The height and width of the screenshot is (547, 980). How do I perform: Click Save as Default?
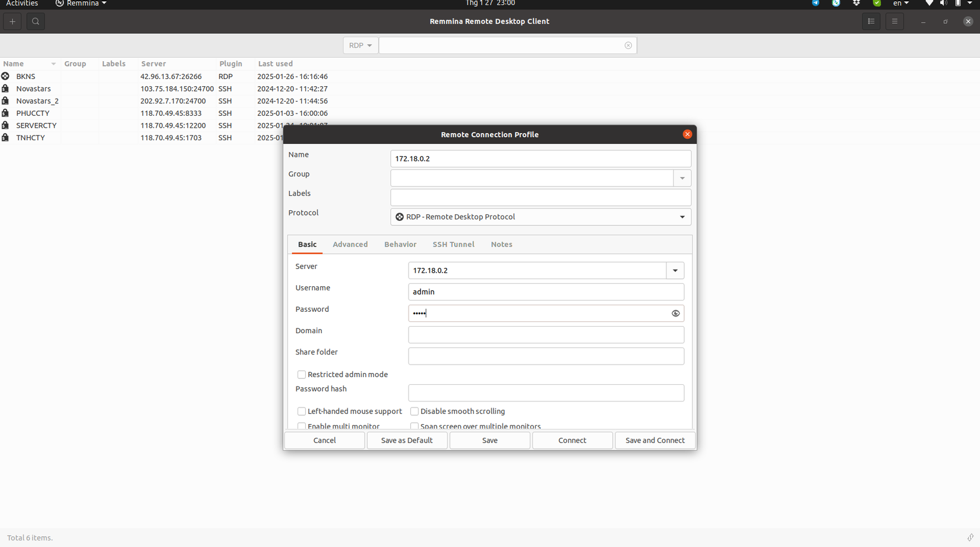click(407, 441)
